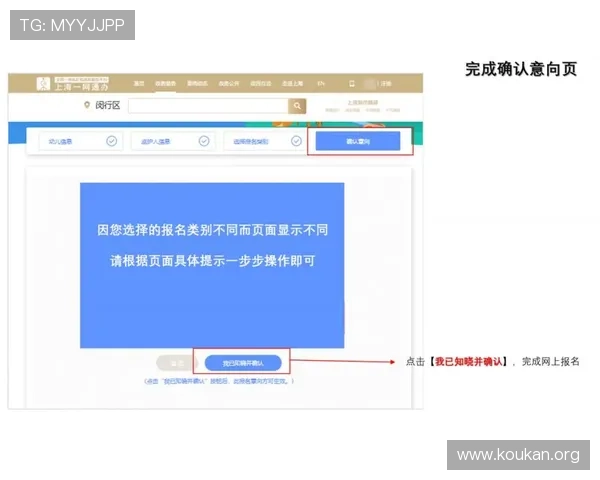Click the mobile phone icon in header
The width and height of the screenshot is (600, 480).
point(352,83)
